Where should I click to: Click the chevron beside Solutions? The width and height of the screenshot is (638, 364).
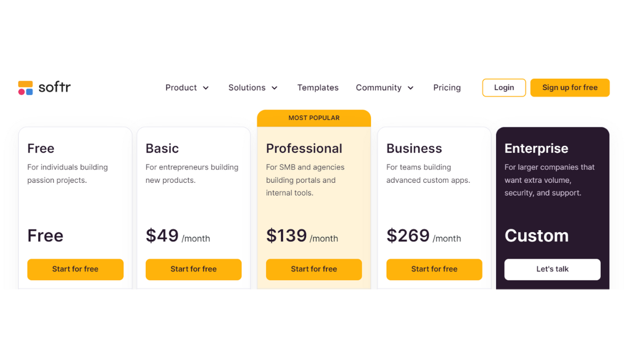pos(275,88)
